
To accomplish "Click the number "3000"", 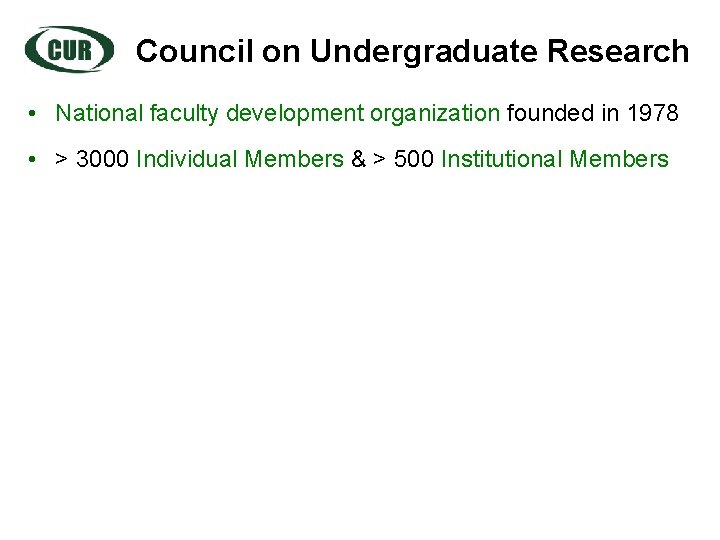I will [x=102, y=159].
